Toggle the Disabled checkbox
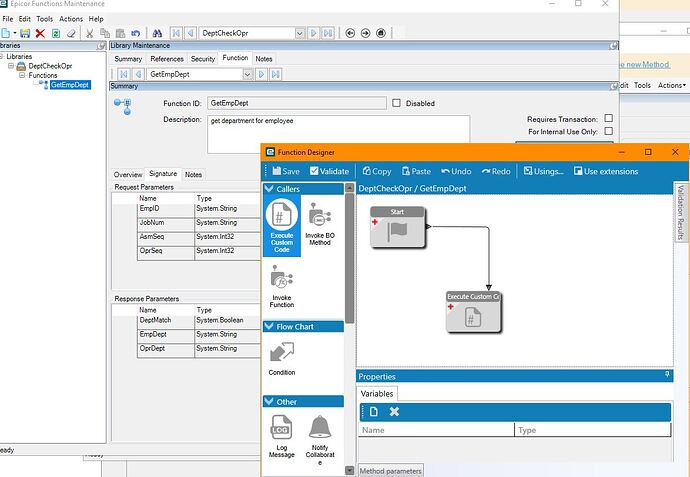 396,103
